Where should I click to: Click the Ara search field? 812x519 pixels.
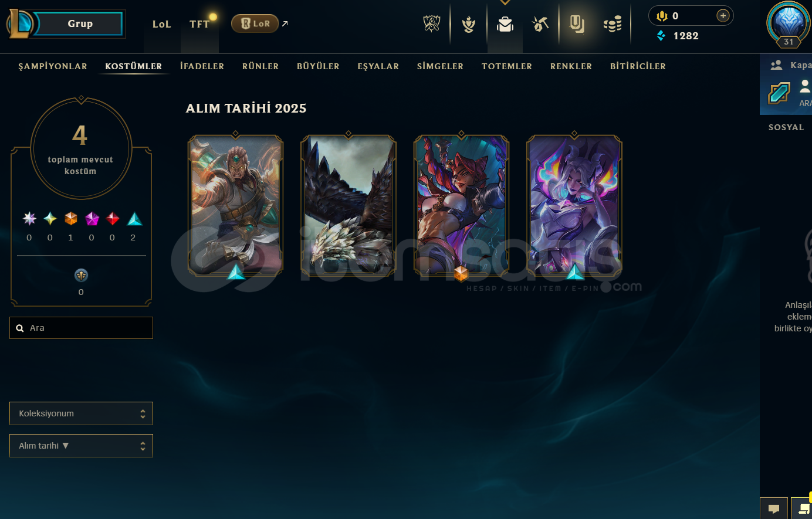81,328
